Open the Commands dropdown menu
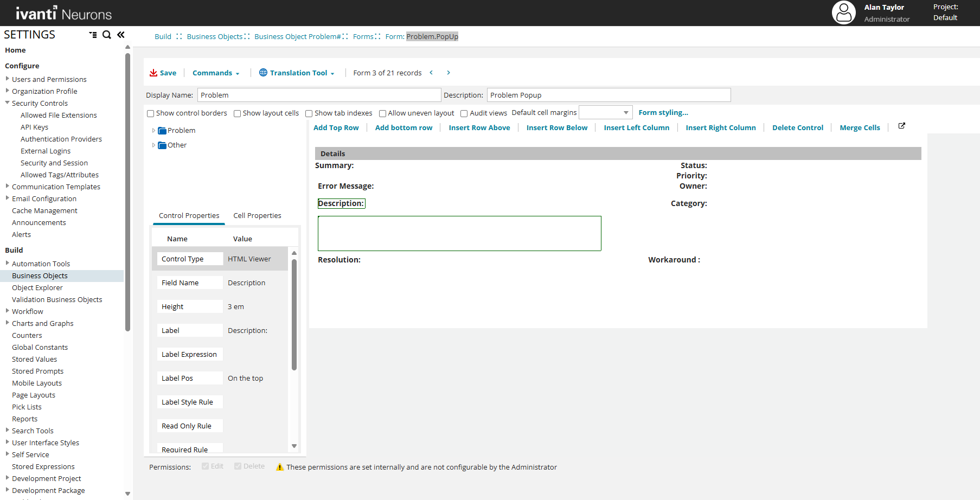Image resolution: width=980 pixels, height=500 pixels. click(215, 73)
